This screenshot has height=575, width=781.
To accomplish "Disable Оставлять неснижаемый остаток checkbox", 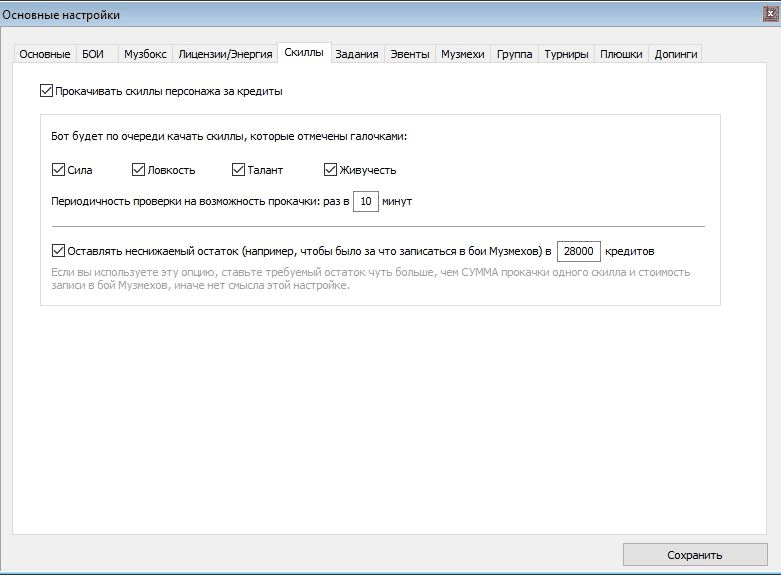I will (58, 251).
